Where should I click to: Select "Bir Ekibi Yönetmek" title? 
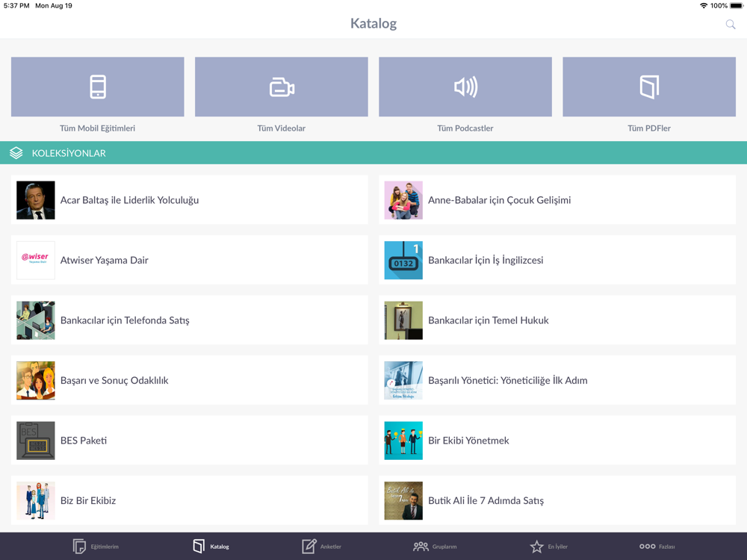(468, 441)
